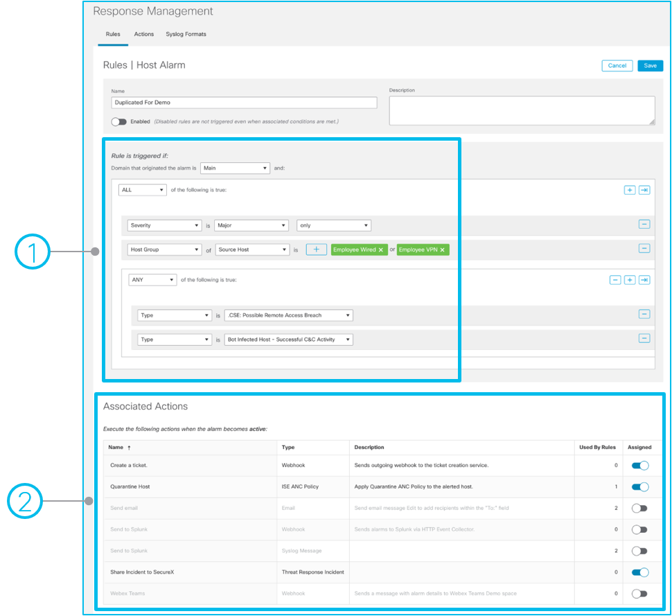Click plus button to add a host group
Screen dimensions: 672x616
[x=316, y=249]
